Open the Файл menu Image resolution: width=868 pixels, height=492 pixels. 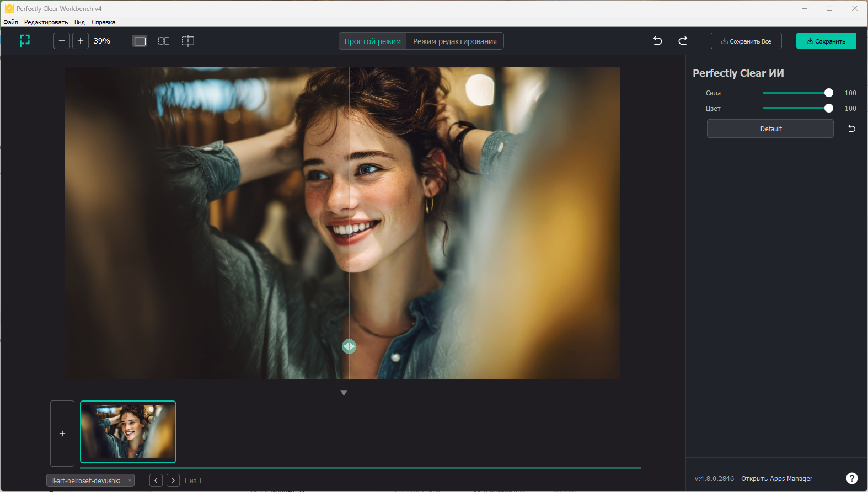click(x=10, y=22)
